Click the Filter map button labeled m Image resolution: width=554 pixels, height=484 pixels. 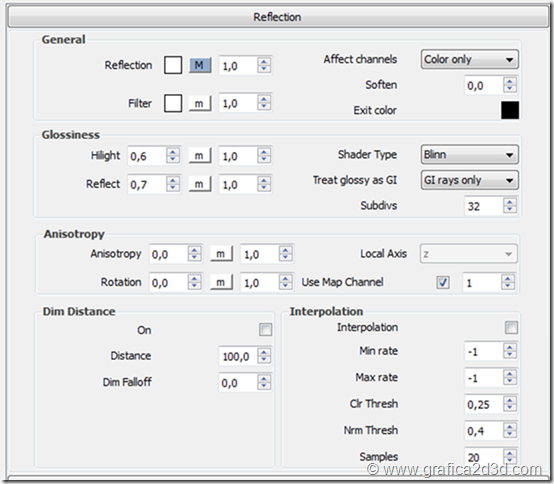(200, 104)
